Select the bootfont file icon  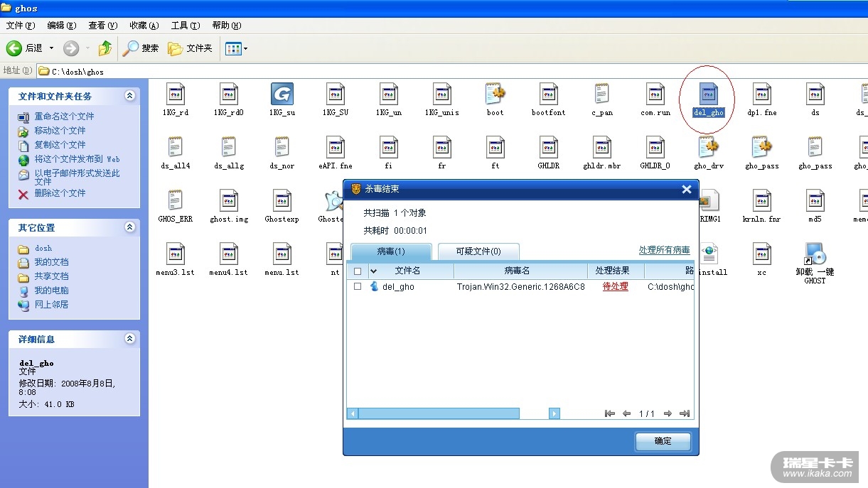click(x=549, y=94)
